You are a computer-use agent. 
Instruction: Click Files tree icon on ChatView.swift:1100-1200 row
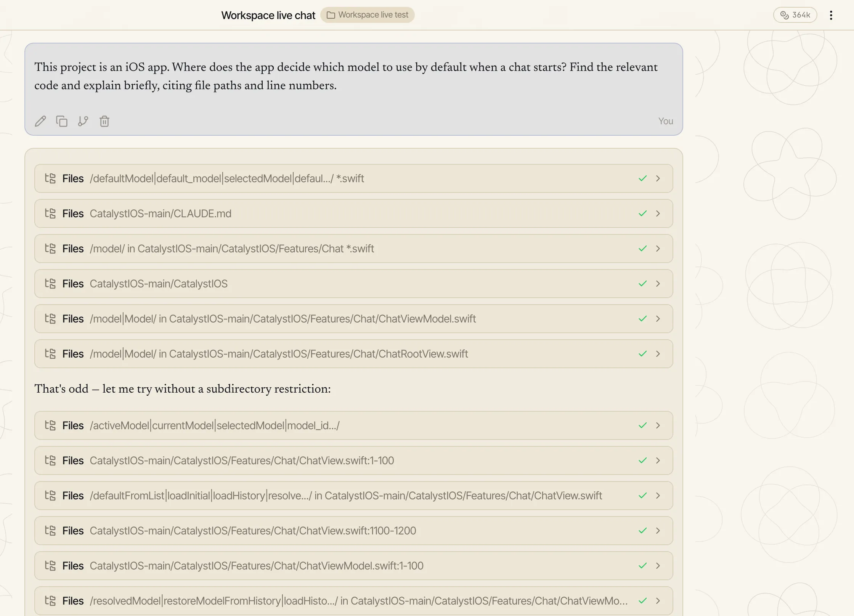coord(50,531)
